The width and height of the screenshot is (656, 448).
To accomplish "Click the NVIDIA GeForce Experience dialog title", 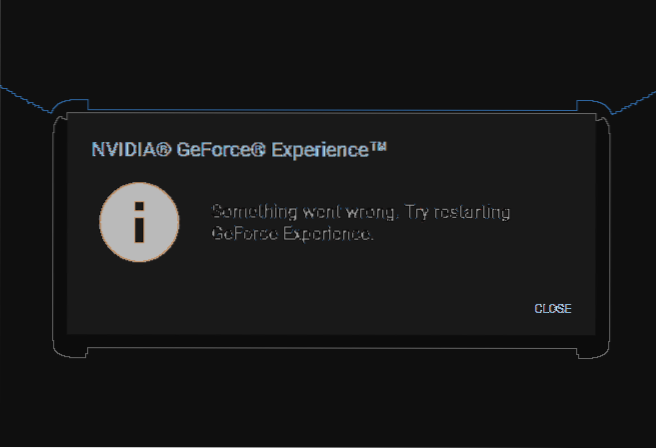I will [x=239, y=150].
